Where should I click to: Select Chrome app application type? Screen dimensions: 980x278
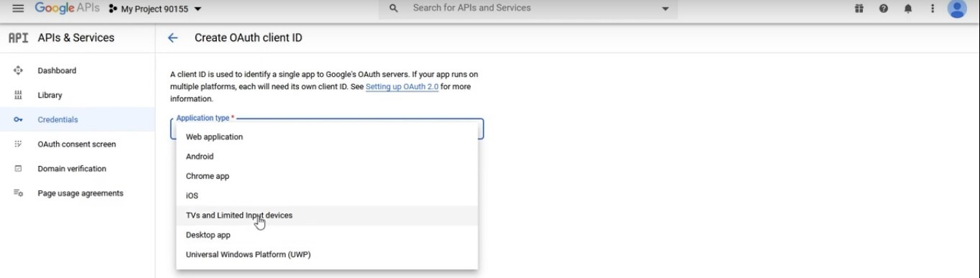click(327, 176)
